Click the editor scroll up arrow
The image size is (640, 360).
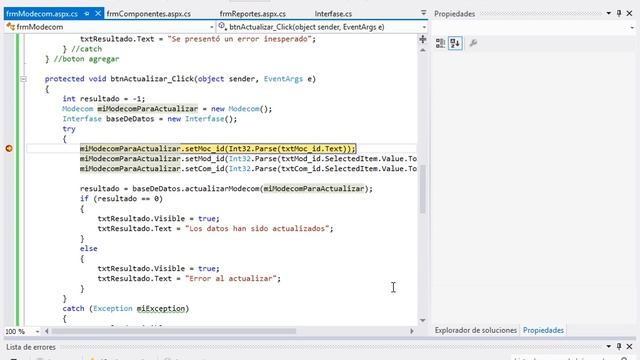pos(423,50)
